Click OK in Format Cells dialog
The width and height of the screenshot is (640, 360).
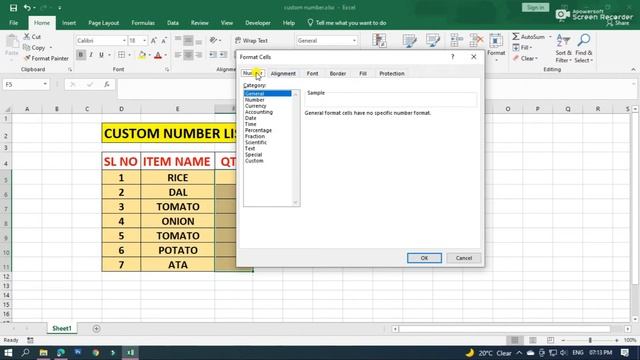(x=424, y=258)
